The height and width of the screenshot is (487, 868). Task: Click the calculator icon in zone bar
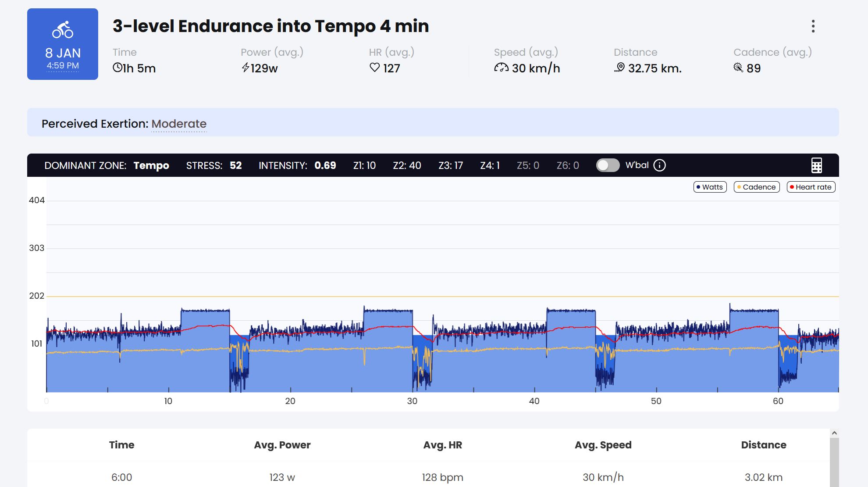[816, 165]
